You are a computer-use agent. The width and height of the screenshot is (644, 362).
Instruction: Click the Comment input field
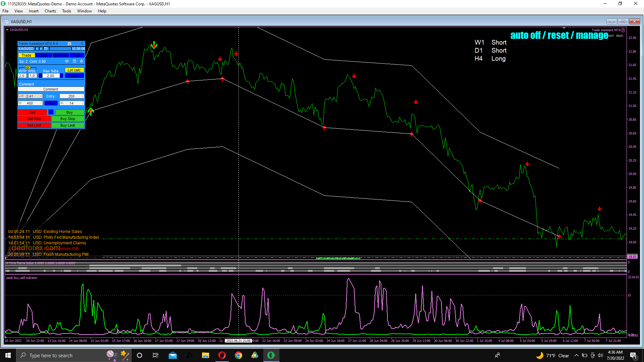click(51, 89)
